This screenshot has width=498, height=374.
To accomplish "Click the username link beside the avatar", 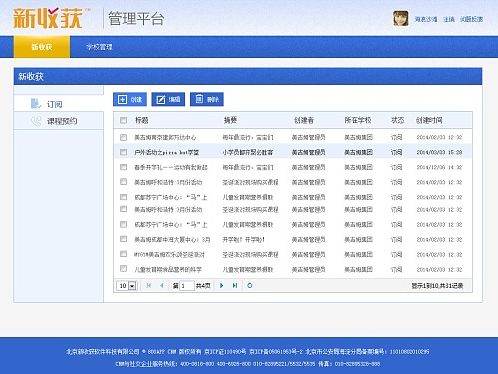I will coord(426,19).
